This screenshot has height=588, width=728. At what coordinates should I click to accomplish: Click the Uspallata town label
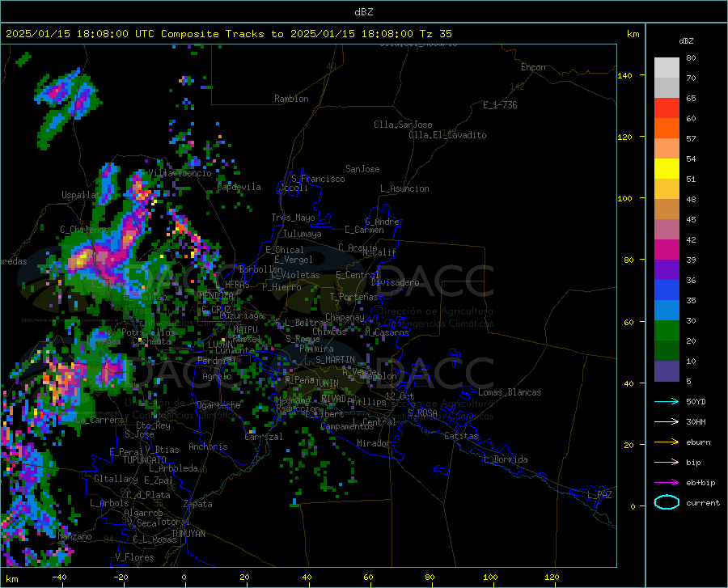[x=83, y=195]
